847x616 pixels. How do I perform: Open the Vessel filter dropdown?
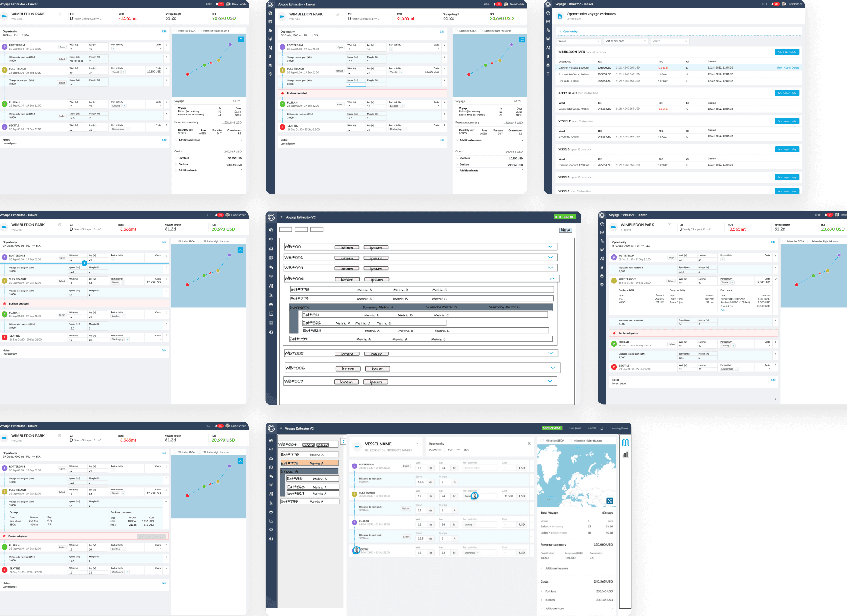pos(579,41)
